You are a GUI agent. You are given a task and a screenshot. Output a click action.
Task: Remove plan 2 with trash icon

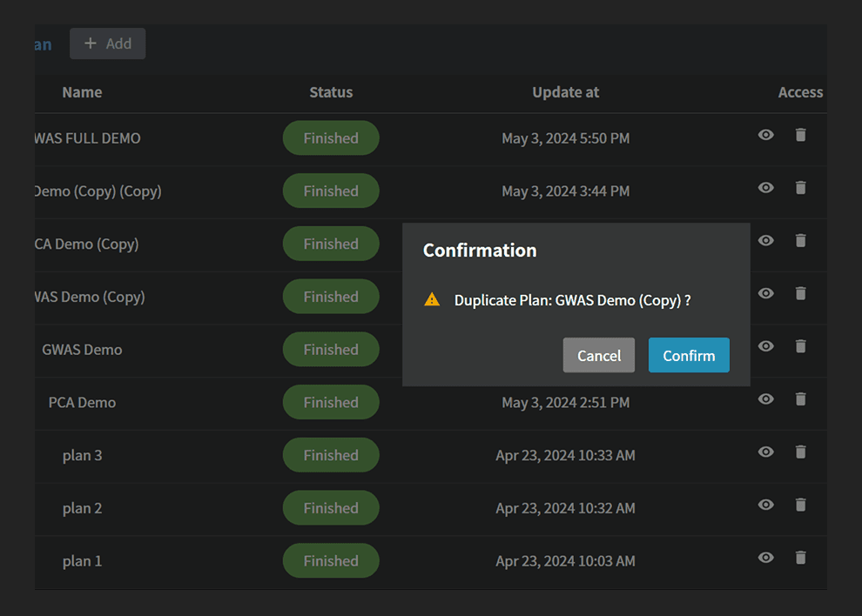coord(800,505)
